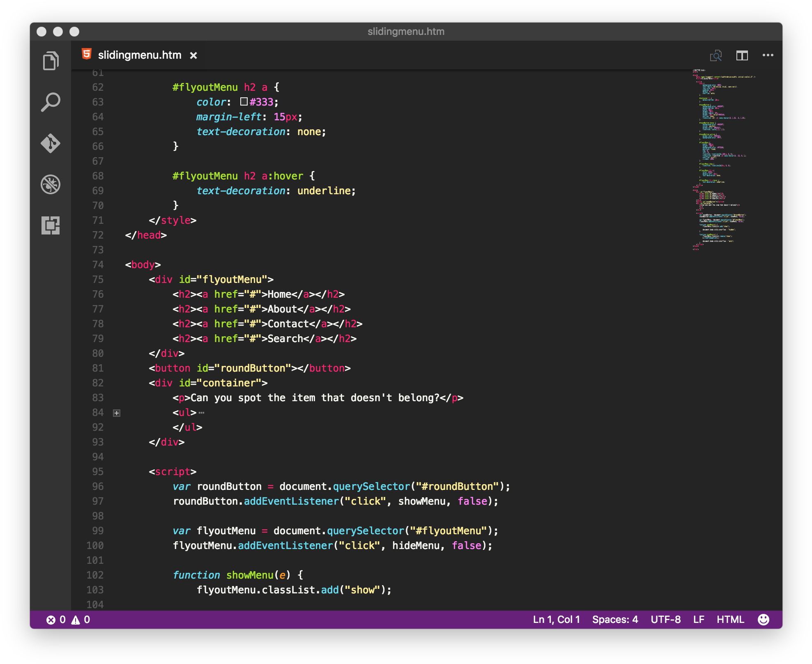Viewport: 812px width, 664px height.
Task: Open the Search sidebar
Action: point(51,102)
